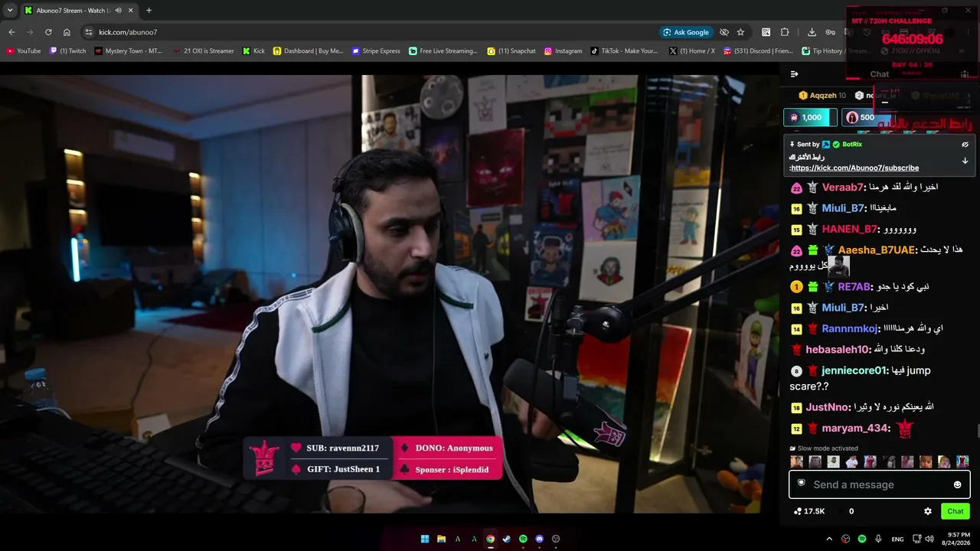Open Aaesha_B7UAE username in chat
Image resolution: width=980 pixels, height=551 pixels.
pos(877,250)
